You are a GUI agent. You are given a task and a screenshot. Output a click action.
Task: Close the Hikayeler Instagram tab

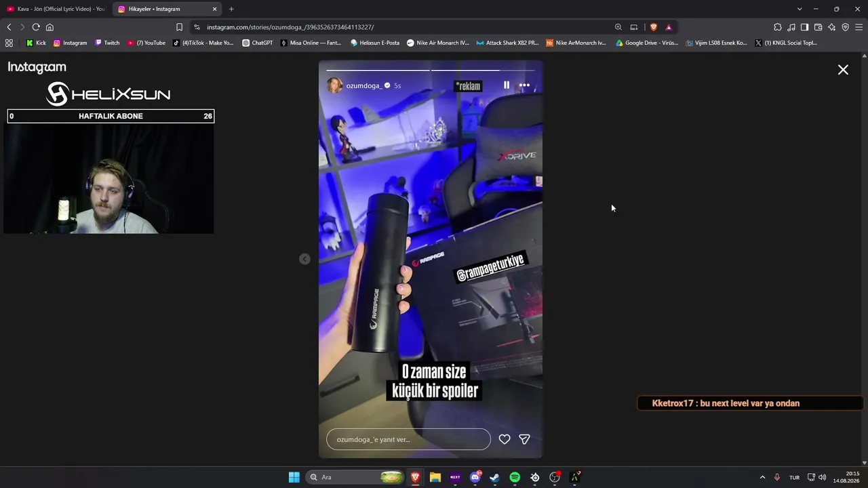tap(215, 9)
